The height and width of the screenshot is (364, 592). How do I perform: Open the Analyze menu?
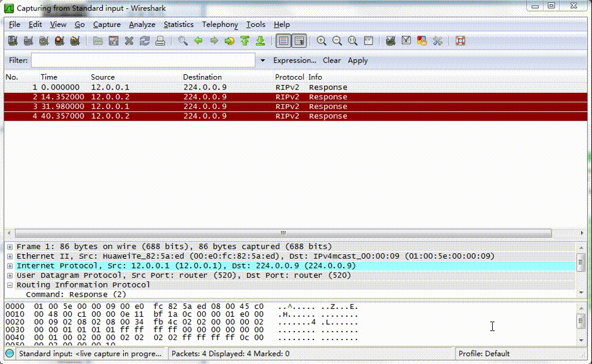pos(142,25)
